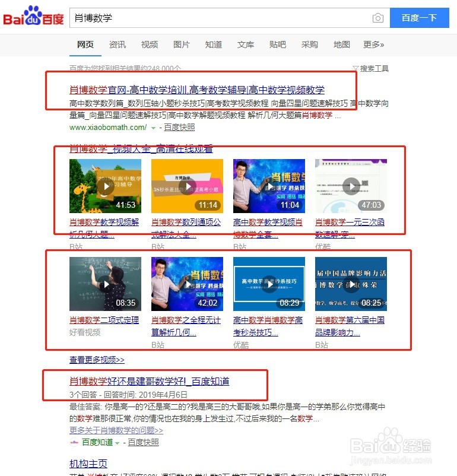Open camera image search icon

(377, 18)
